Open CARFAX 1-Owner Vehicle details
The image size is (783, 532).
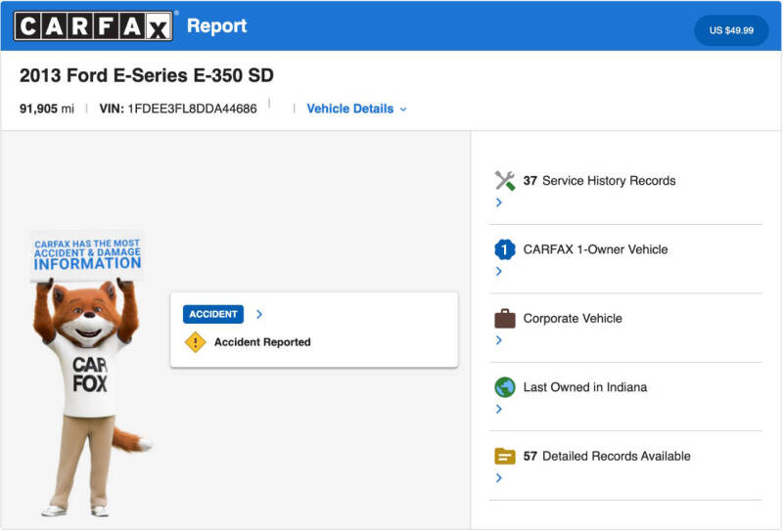(595, 249)
